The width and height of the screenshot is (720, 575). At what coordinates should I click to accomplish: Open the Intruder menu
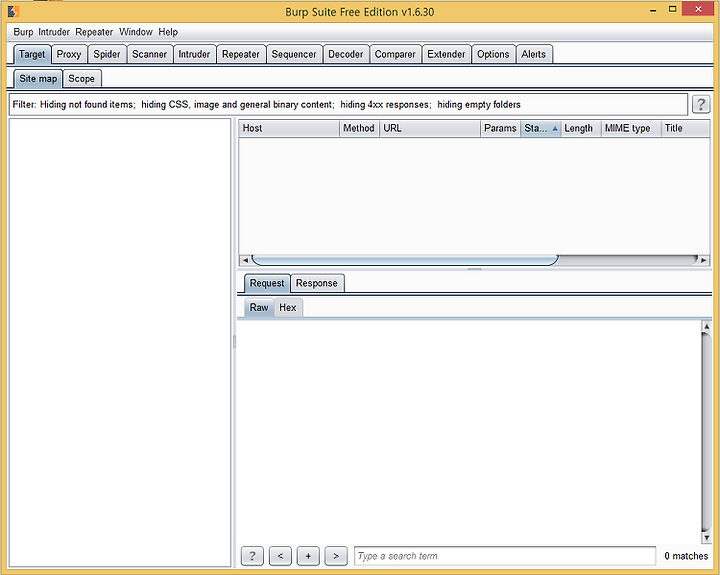(x=54, y=32)
